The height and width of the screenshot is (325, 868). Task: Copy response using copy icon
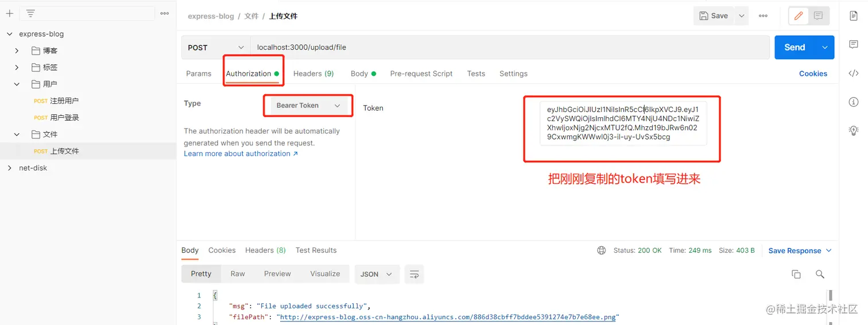pos(796,274)
